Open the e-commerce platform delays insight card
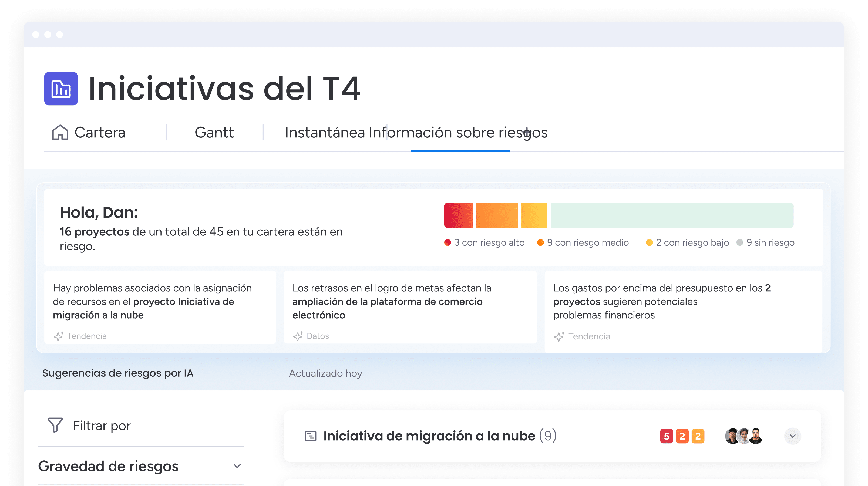Image resolution: width=868 pixels, height=486 pixels. [x=410, y=308]
